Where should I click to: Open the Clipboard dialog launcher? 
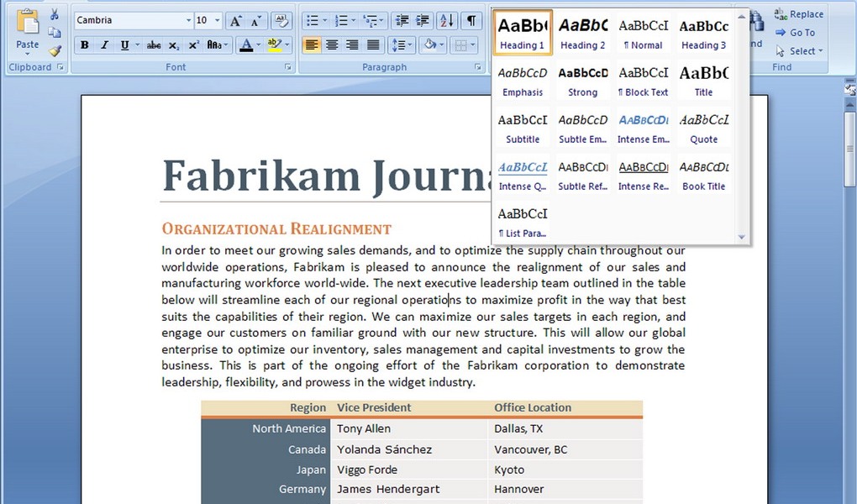[x=60, y=67]
